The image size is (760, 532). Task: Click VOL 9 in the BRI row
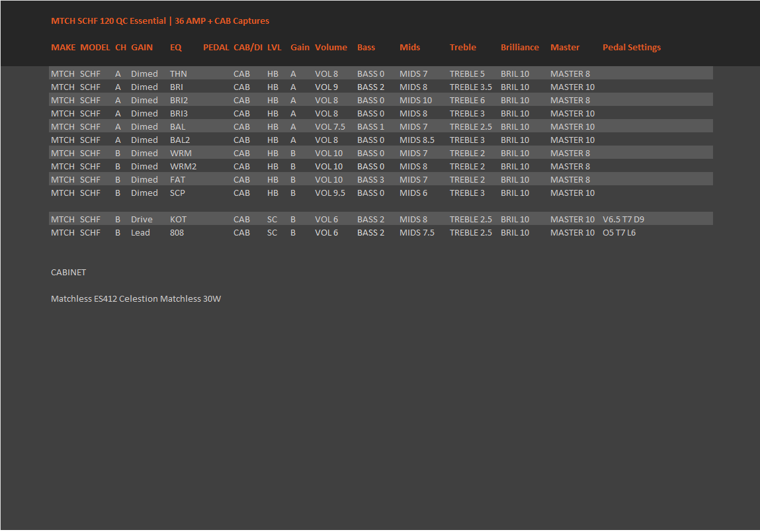pos(326,87)
